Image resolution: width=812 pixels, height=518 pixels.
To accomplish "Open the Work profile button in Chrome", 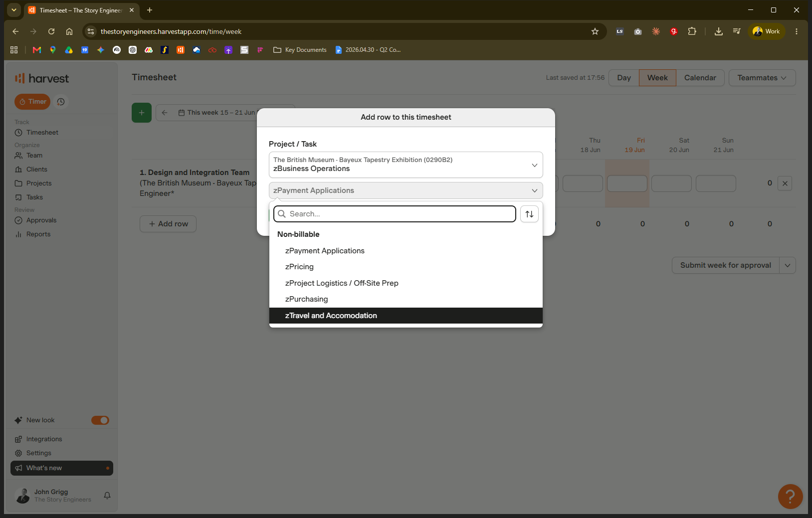I will coord(767,31).
